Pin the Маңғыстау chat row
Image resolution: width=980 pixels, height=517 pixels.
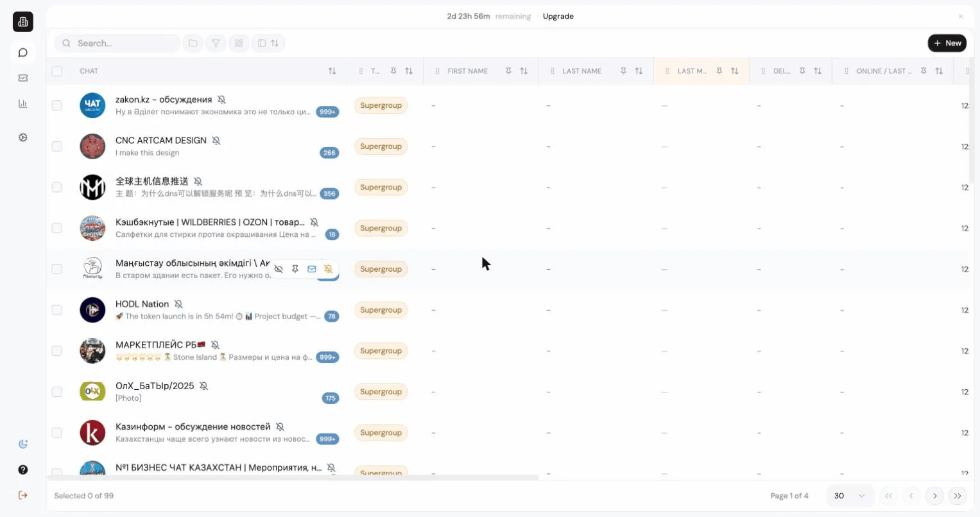point(295,269)
